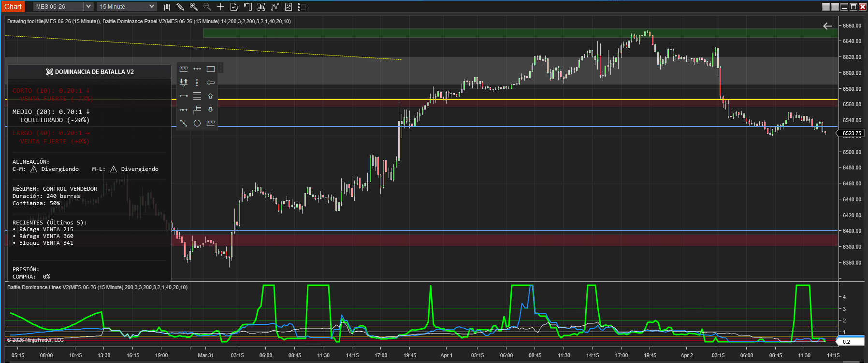Click the Apr 2 date axis label
The width and height of the screenshot is (868, 363).
pyautogui.click(x=687, y=355)
